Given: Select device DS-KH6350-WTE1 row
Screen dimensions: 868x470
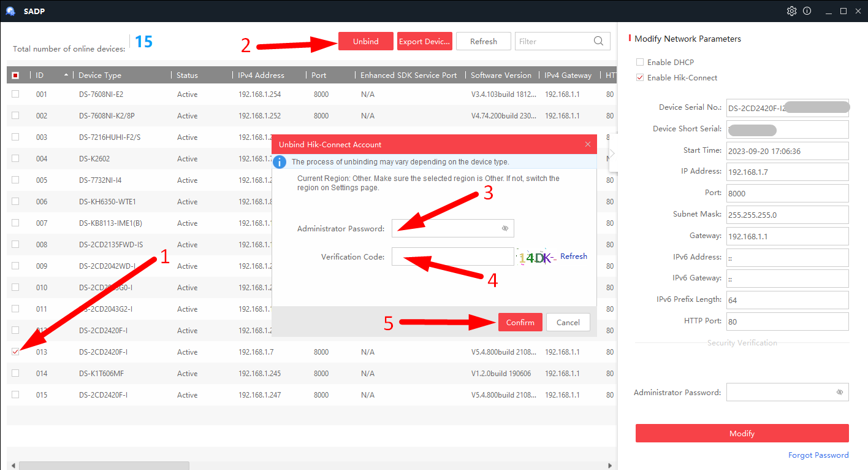Looking at the screenshot, I should tap(139, 201).
